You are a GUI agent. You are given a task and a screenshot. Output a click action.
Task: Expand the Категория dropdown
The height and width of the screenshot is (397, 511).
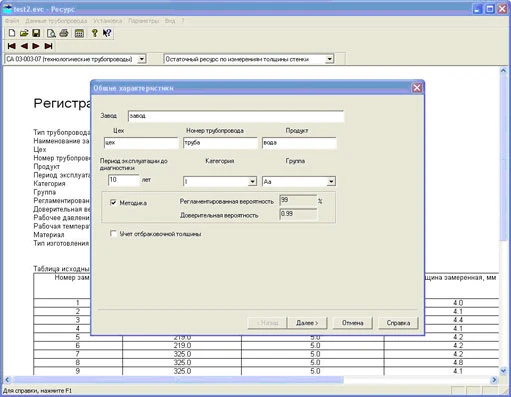253,181
